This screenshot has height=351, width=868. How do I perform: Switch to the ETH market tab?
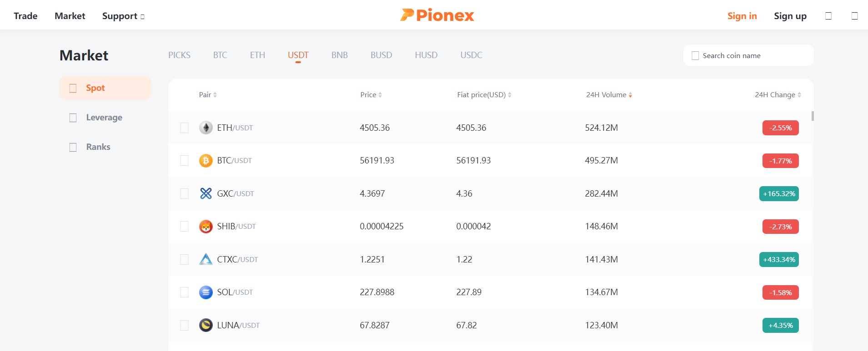pos(257,55)
